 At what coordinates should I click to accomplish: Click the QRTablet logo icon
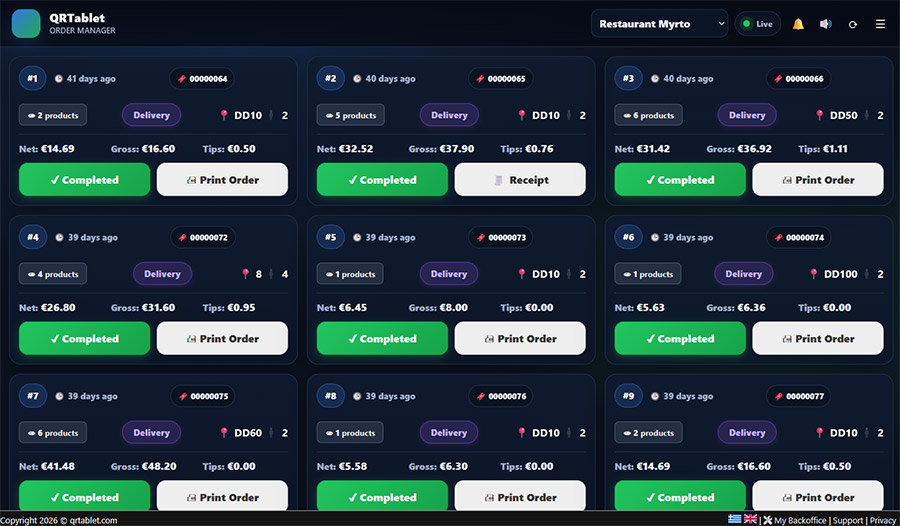click(26, 24)
